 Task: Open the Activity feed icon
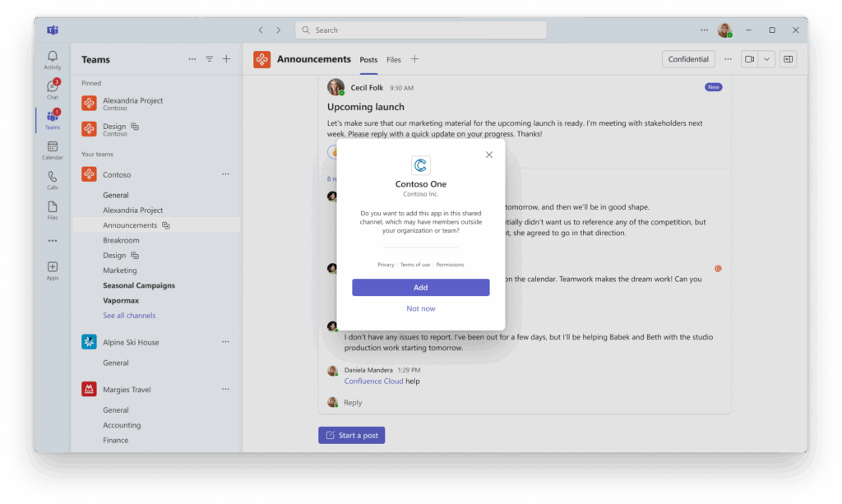(x=53, y=59)
